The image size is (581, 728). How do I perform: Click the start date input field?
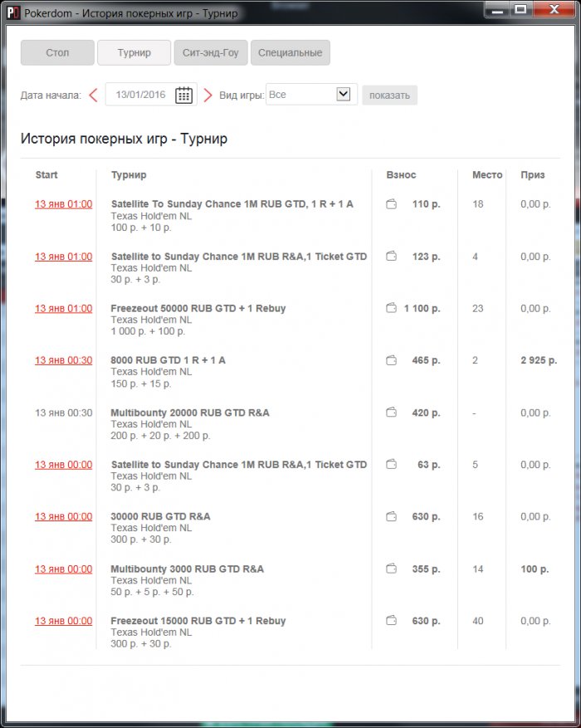coord(141,95)
